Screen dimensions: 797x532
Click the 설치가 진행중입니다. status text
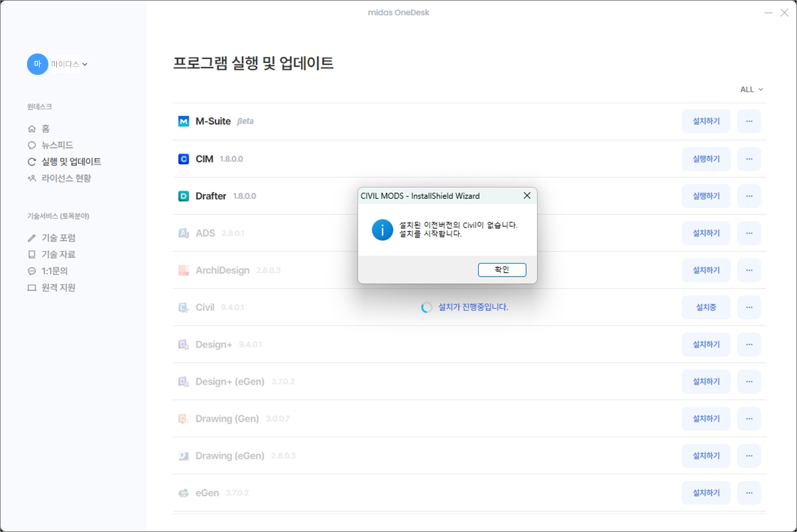473,307
